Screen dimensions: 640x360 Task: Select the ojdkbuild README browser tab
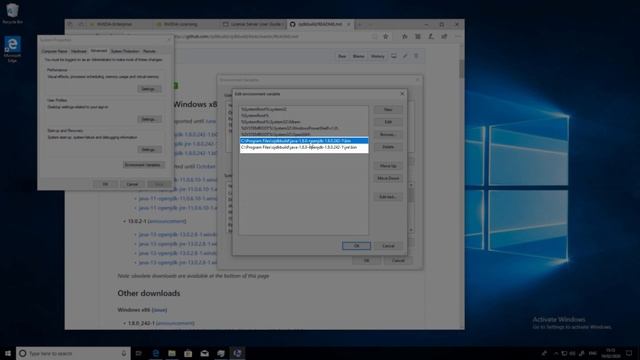pos(319,24)
